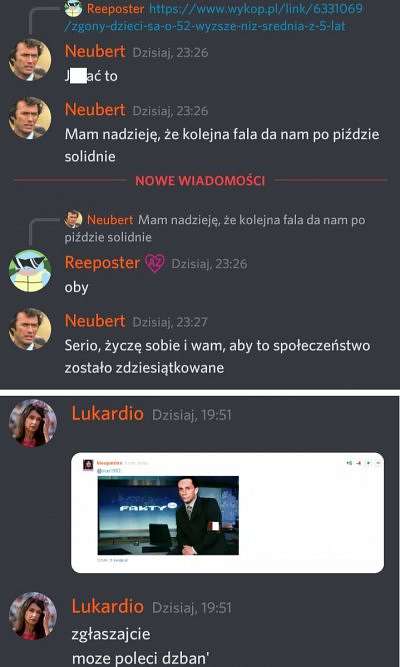Image resolution: width=400 pixels, height=667 pixels.
Task: Open the Fakty news anchor image
Action: [168, 515]
